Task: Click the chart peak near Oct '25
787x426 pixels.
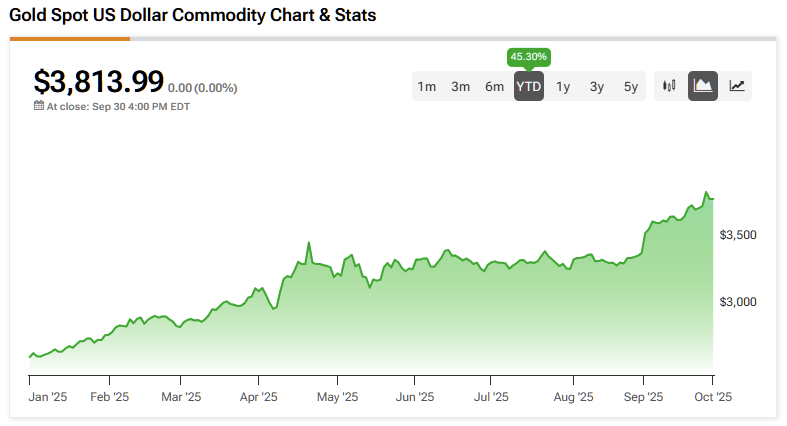Action: [706, 192]
